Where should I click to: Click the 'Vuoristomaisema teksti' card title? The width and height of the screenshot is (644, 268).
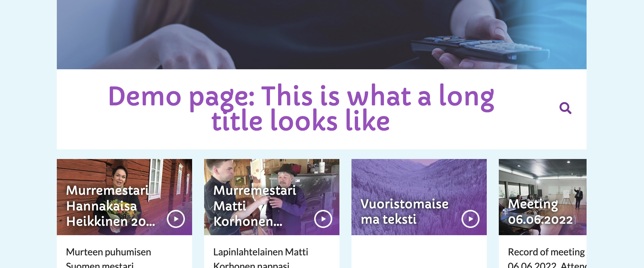(404, 212)
